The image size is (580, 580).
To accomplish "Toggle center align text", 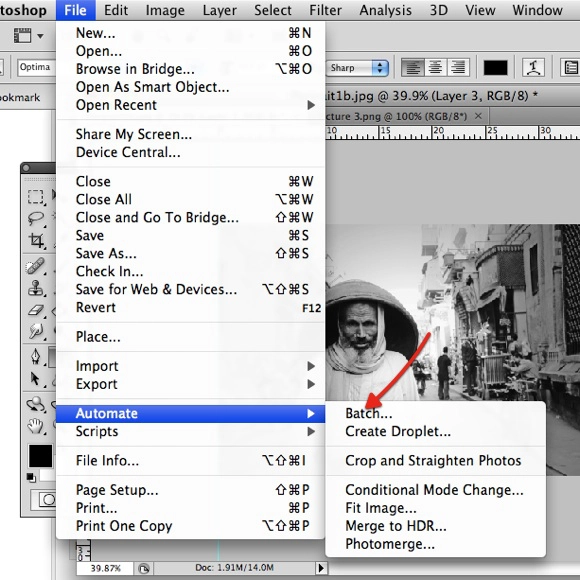I will (435, 68).
